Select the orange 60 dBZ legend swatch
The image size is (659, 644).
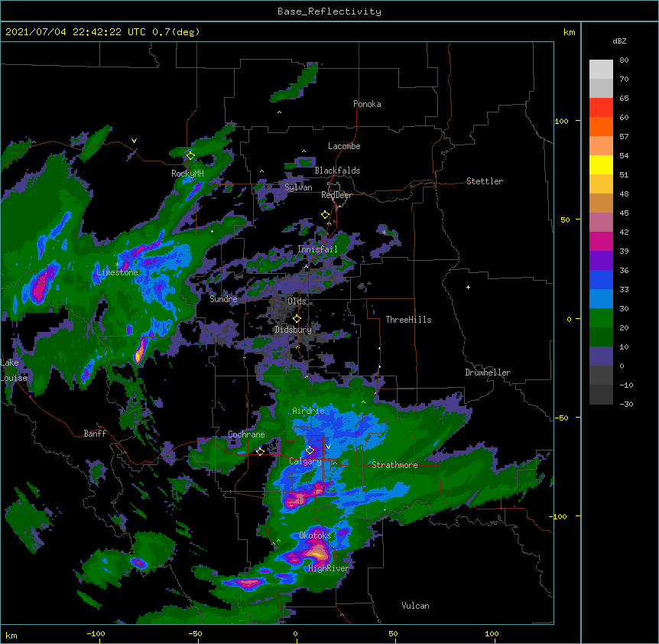[601, 126]
